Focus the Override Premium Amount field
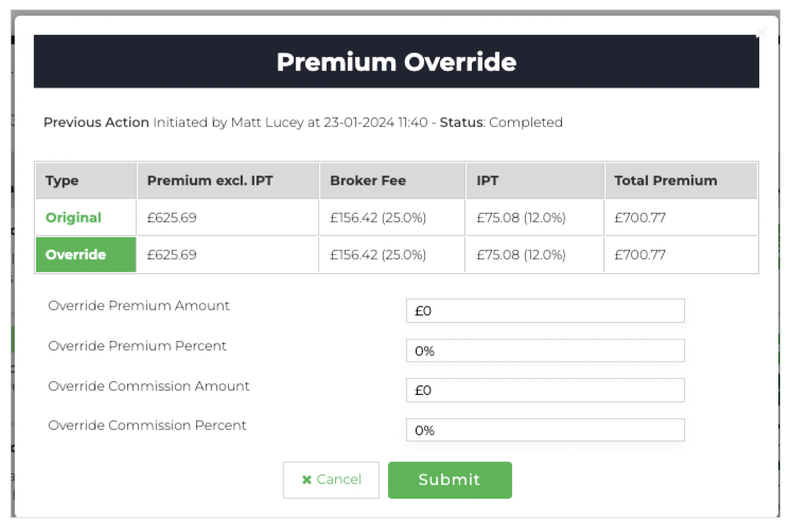The width and height of the screenshot is (790, 532). click(545, 311)
